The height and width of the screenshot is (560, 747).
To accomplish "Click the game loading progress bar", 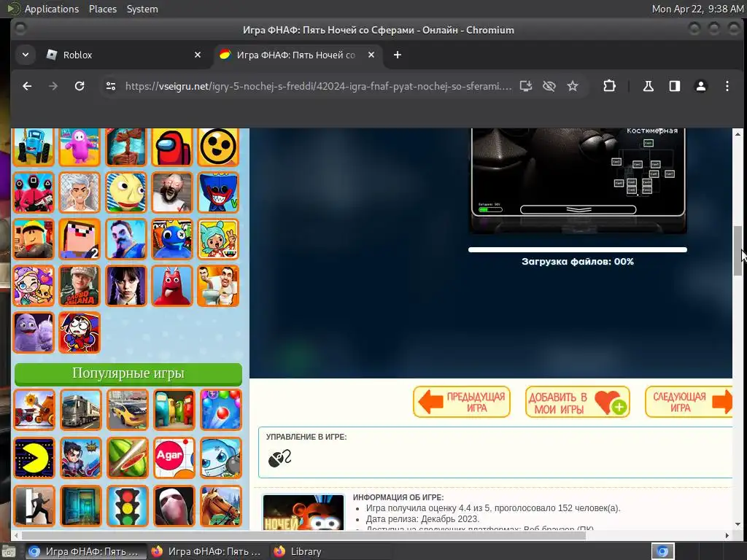I will tap(578, 249).
